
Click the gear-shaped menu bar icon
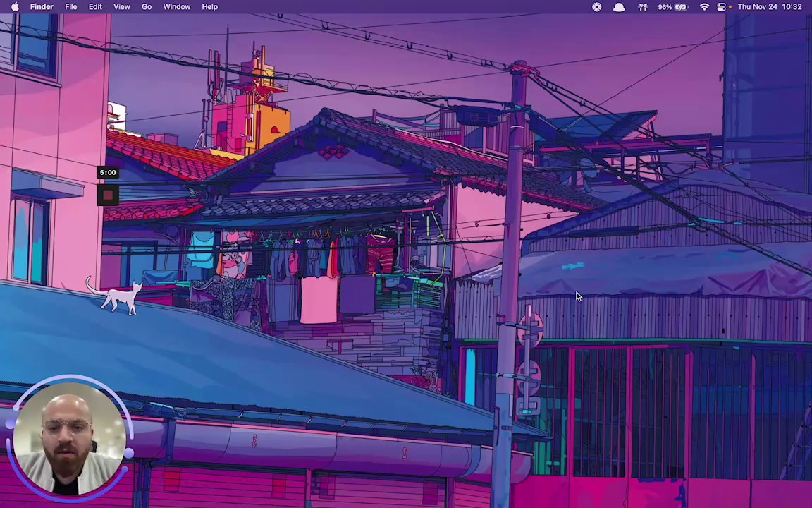(596, 7)
